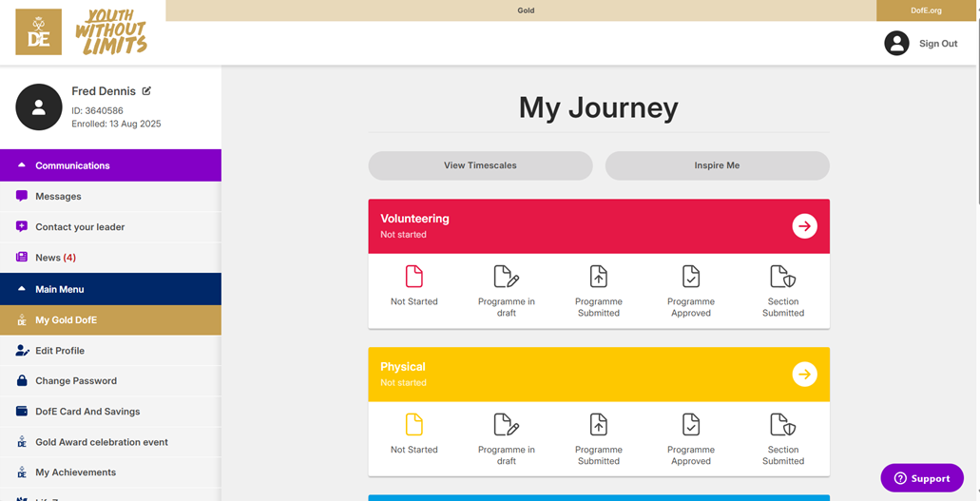Image resolution: width=980 pixels, height=501 pixels.
Task: Click Physical Programme Approved icon
Action: point(690,425)
